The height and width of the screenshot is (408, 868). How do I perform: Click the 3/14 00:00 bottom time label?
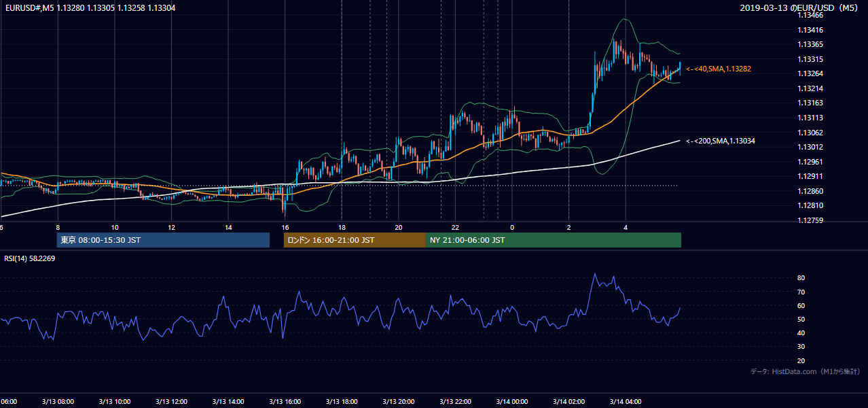tap(512, 401)
